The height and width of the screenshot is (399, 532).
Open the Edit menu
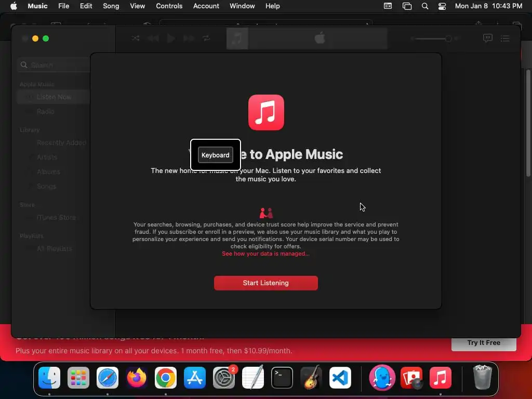pos(86,6)
